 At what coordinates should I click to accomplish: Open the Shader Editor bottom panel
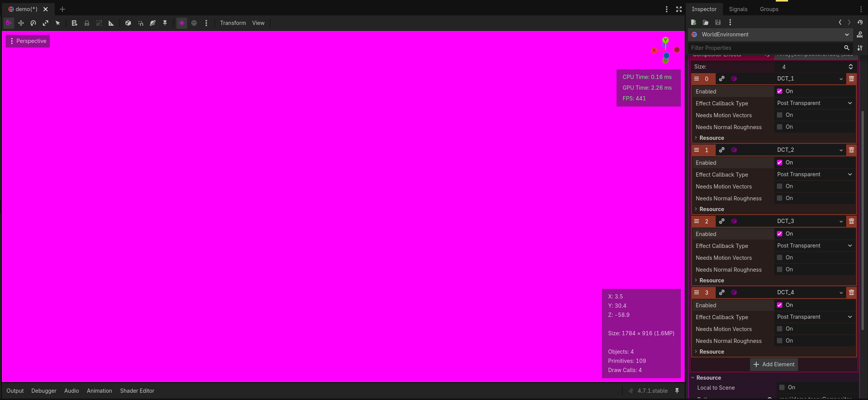pos(137,391)
